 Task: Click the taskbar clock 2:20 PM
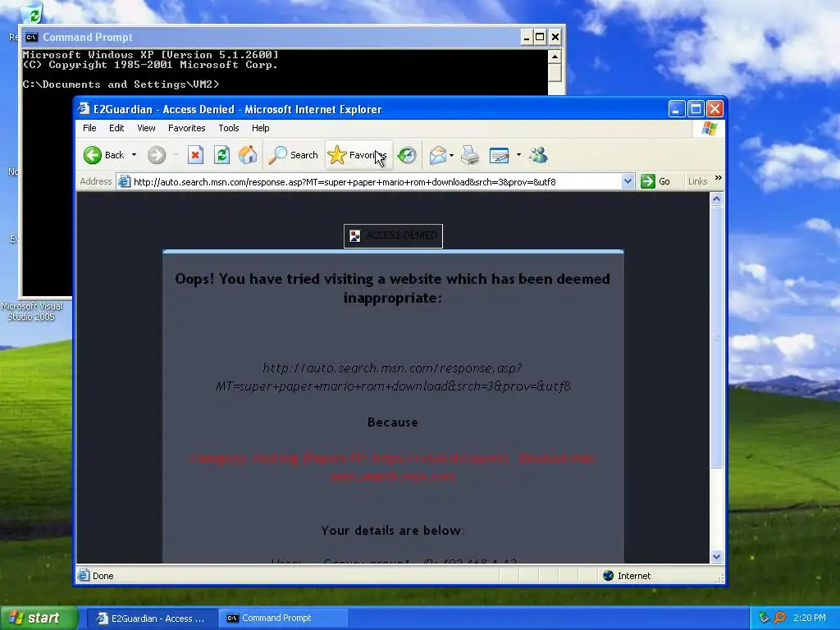tap(810, 618)
